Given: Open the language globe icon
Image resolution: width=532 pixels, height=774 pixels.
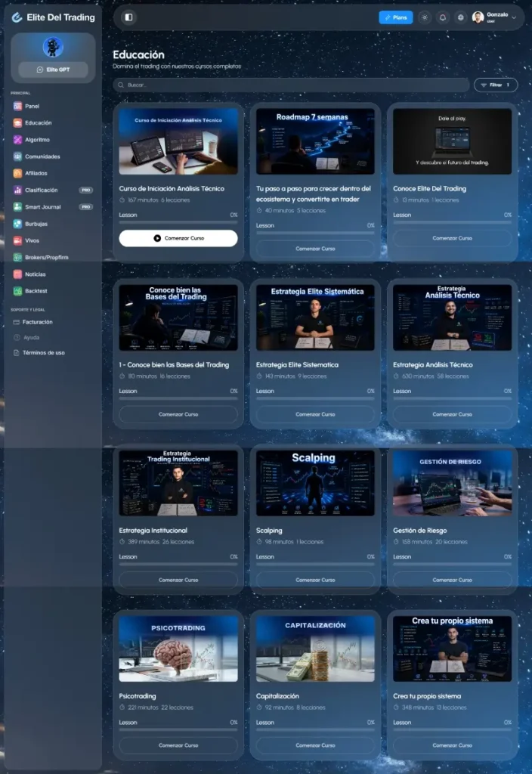Looking at the screenshot, I should click(x=460, y=17).
